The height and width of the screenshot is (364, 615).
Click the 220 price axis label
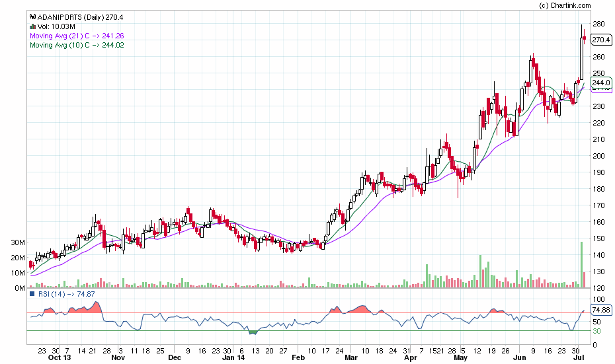[598, 123]
